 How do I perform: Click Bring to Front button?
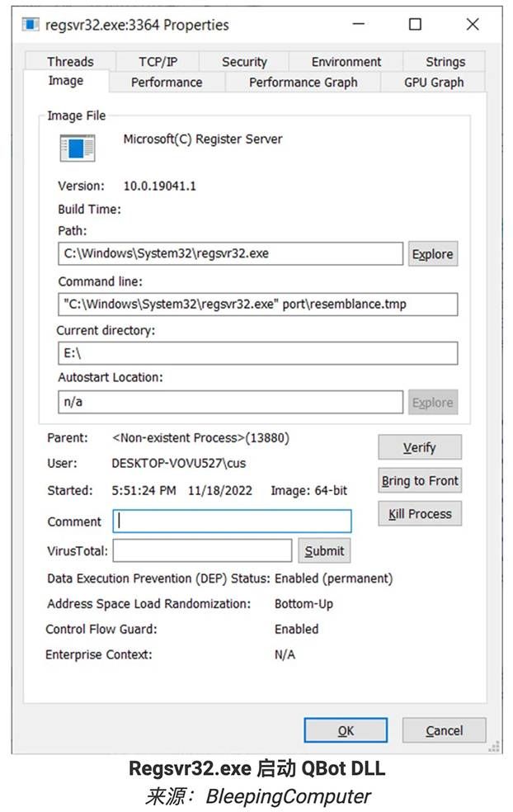[419, 480]
